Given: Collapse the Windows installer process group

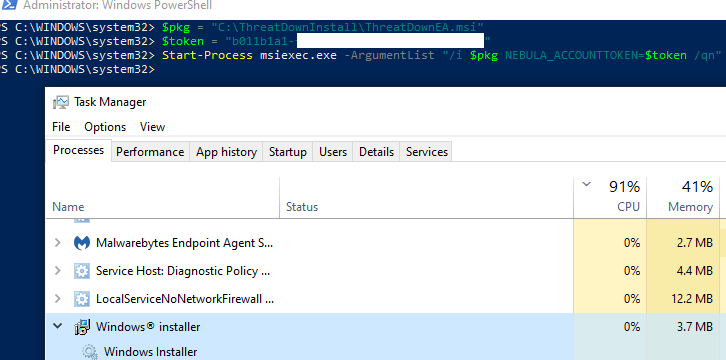Looking at the screenshot, I should click(x=58, y=327).
